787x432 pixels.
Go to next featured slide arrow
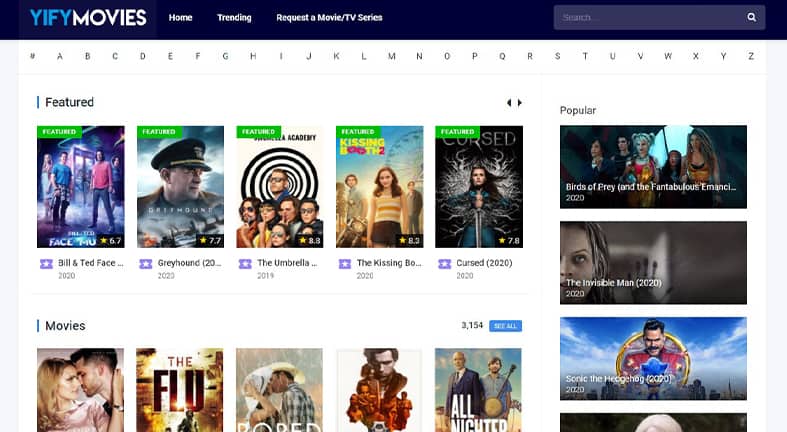tap(519, 102)
